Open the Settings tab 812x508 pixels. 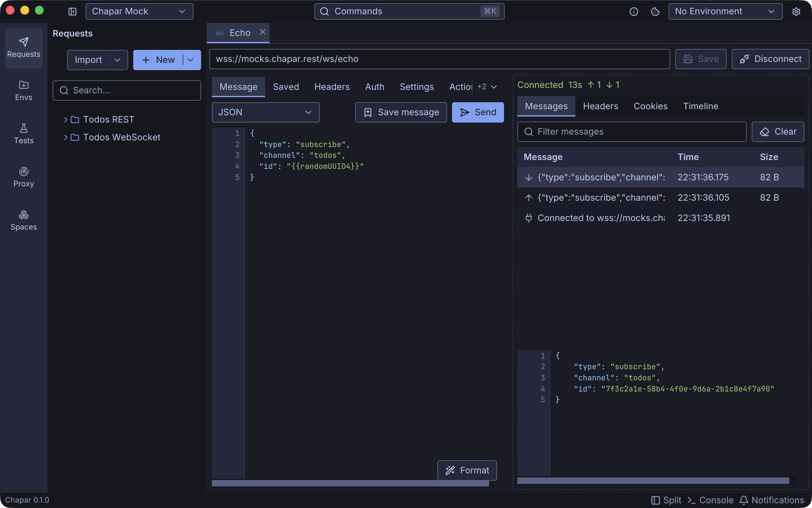point(417,87)
